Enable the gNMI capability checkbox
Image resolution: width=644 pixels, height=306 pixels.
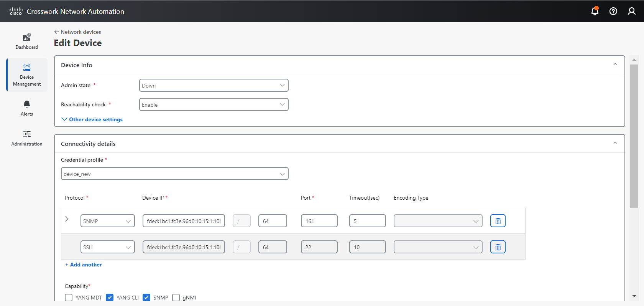(176, 298)
